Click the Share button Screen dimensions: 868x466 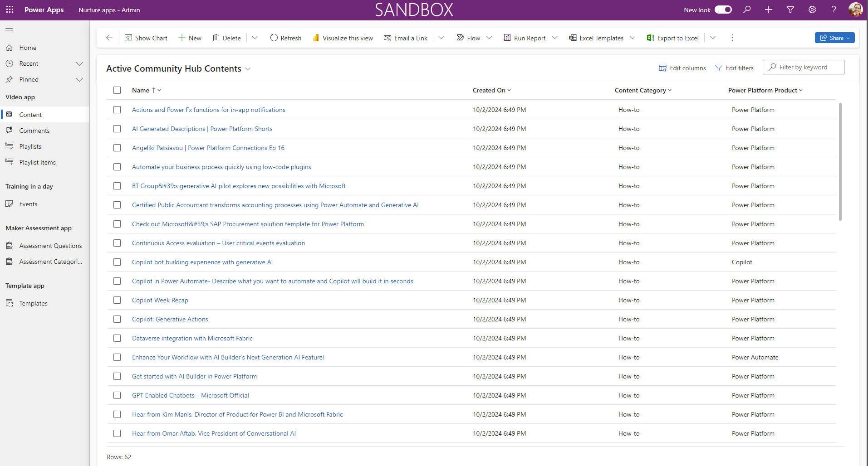click(834, 38)
